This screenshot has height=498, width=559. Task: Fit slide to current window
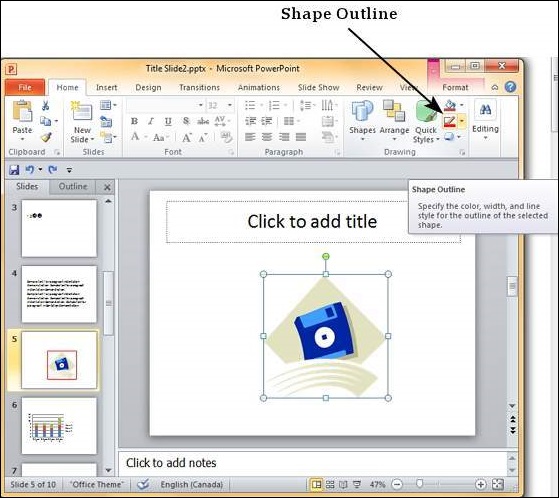(498, 484)
